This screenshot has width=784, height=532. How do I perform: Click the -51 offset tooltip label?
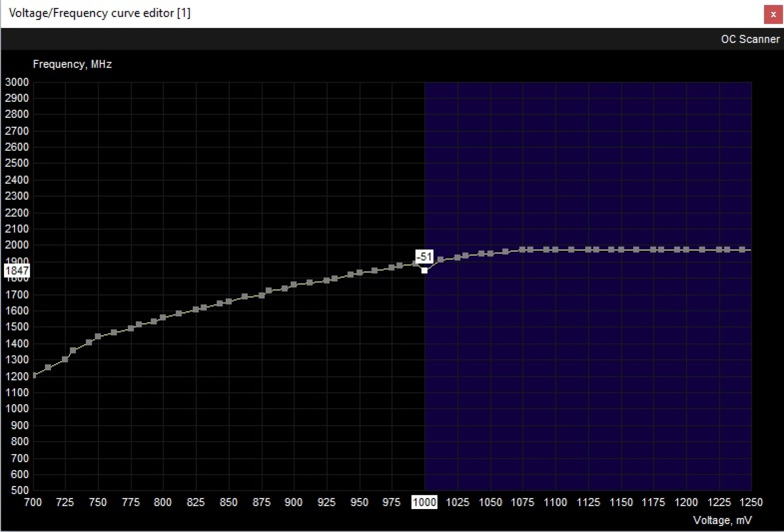[424, 257]
